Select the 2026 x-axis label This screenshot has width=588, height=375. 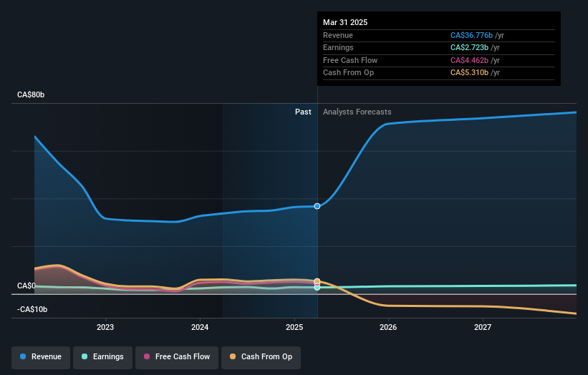pyautogui.click(x=388, y=327)
